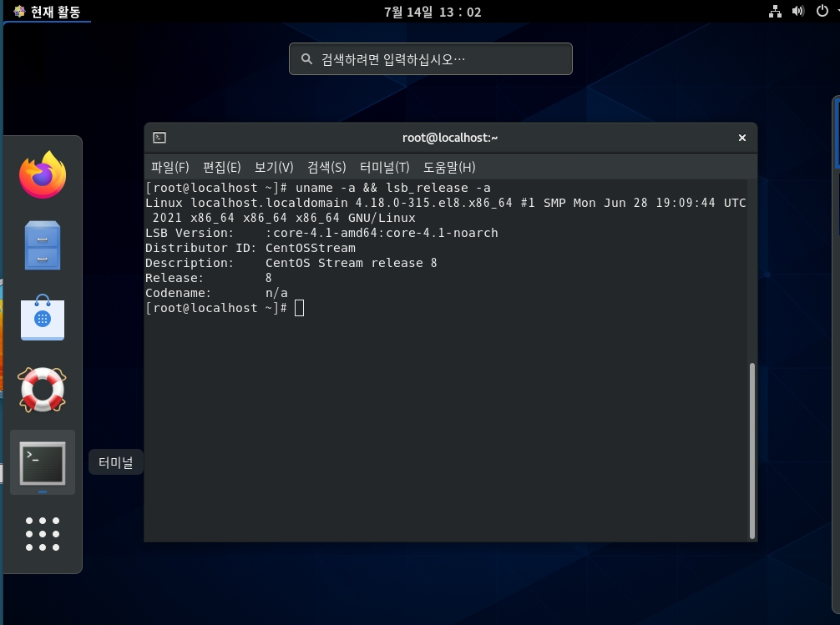Open Firefox from the dock
This screenshot has height=625, width=840.
(x=42, y=174)
